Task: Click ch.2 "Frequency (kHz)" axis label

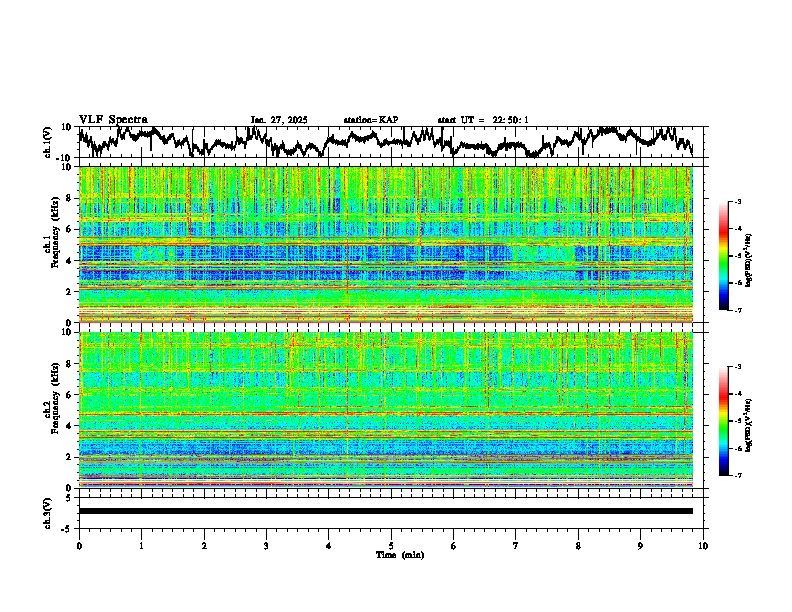Action: [55, 398]
